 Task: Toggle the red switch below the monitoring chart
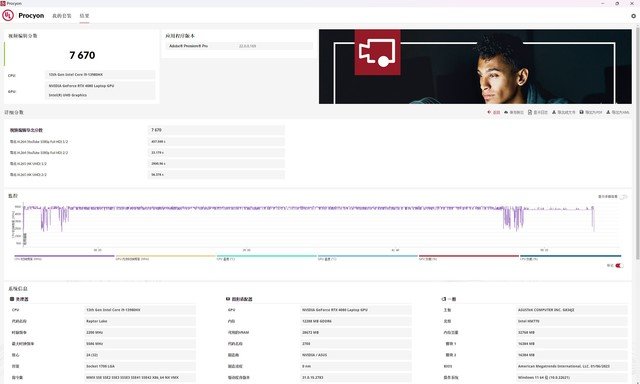click(619, 266)
